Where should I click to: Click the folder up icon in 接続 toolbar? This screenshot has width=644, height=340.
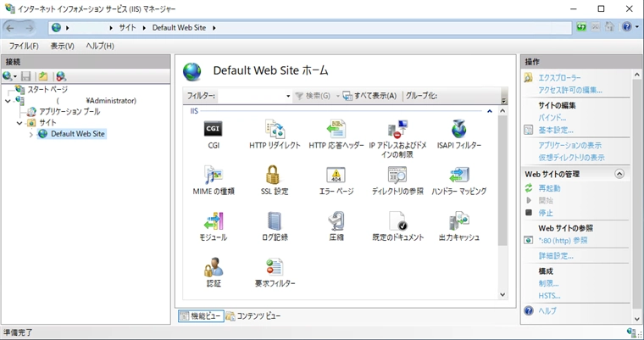click(x=43, y=76)
